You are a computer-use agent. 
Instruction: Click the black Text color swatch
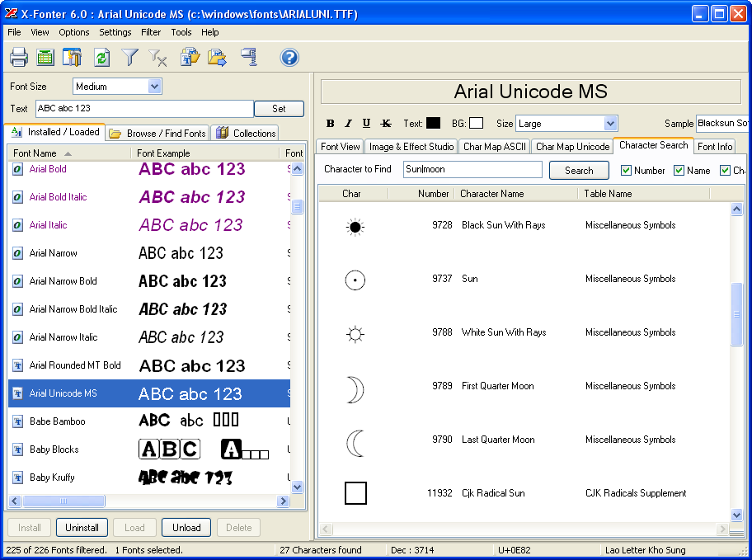(433, 124)
